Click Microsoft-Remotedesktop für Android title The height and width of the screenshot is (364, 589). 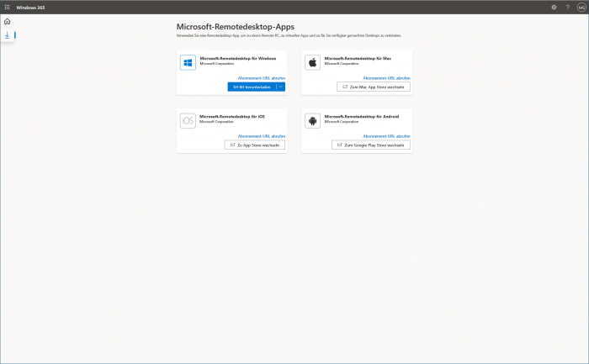[x=362, y=117]
